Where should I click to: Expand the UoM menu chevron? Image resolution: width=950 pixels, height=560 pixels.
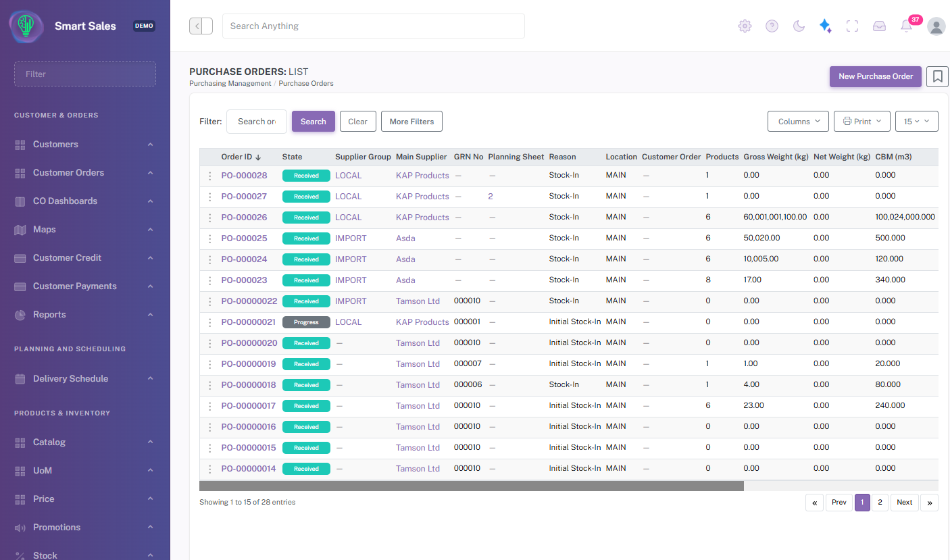click(x=150, y=471)
